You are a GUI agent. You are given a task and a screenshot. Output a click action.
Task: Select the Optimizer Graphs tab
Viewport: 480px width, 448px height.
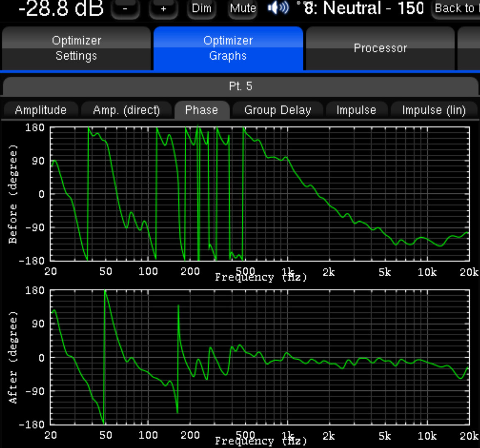tap(228, 49)
